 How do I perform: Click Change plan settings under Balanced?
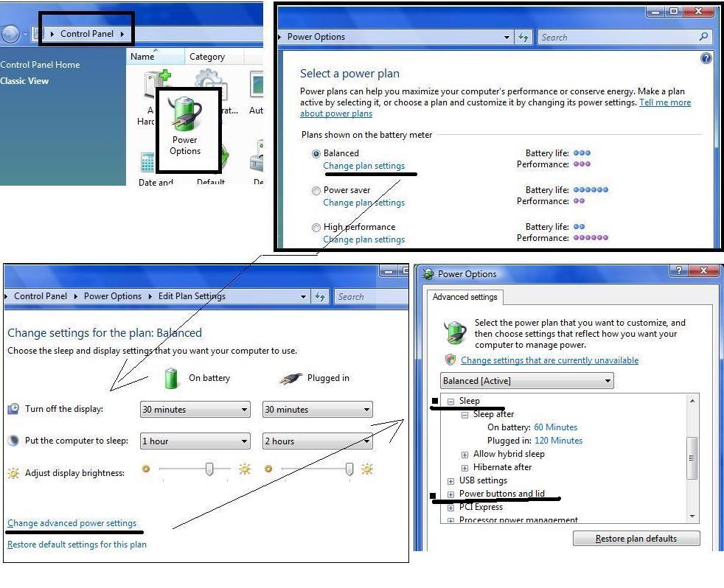364,166
